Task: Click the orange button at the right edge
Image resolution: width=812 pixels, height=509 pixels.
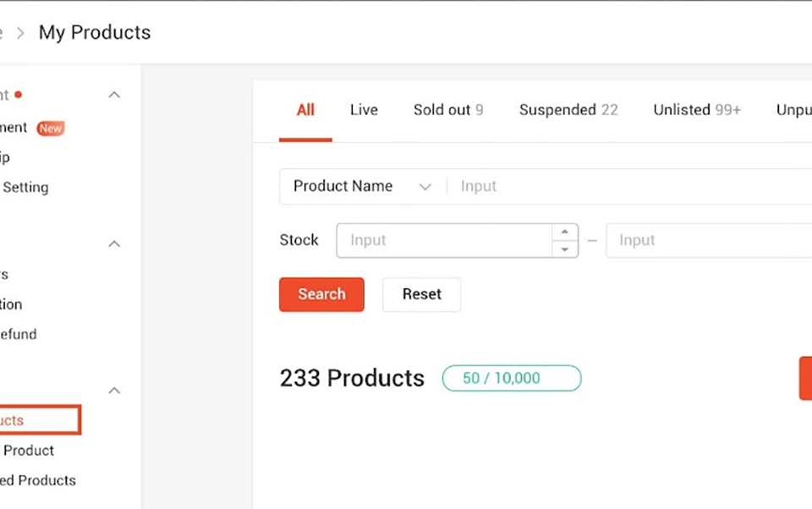Action: (807, 378)
